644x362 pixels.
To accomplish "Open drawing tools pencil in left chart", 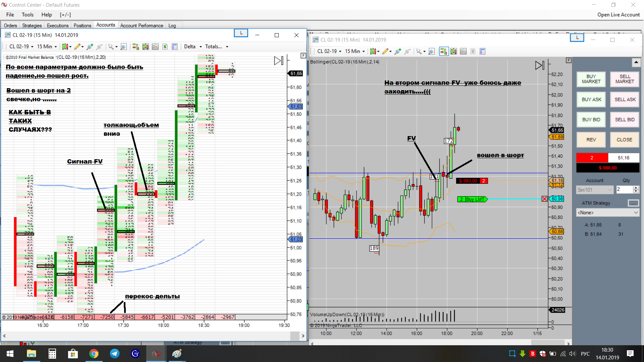I will point(77,47).
